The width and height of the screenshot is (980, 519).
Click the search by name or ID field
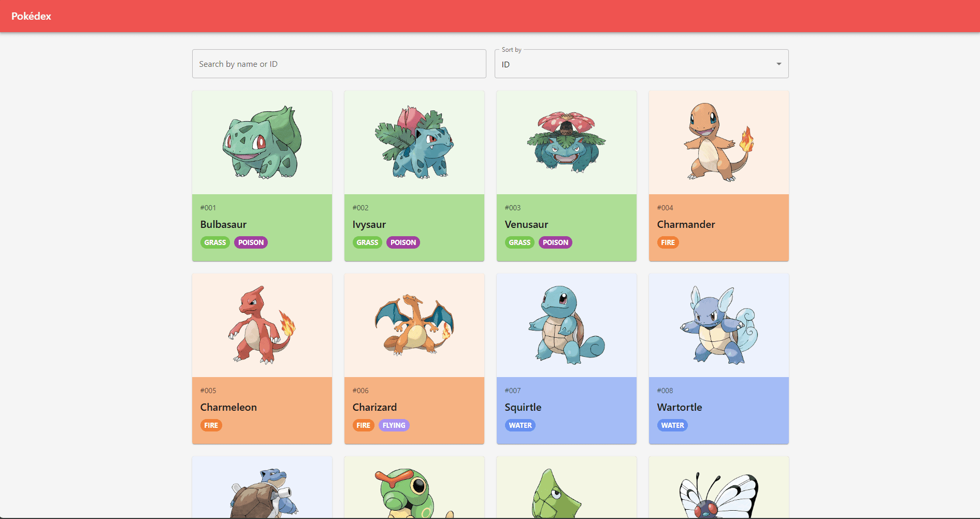[339, 64]
